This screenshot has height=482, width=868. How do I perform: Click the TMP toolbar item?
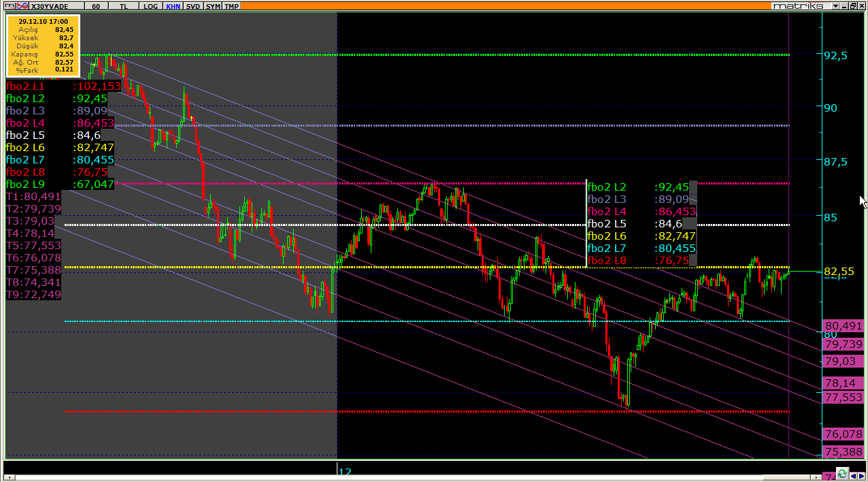[x=232, y=5]
